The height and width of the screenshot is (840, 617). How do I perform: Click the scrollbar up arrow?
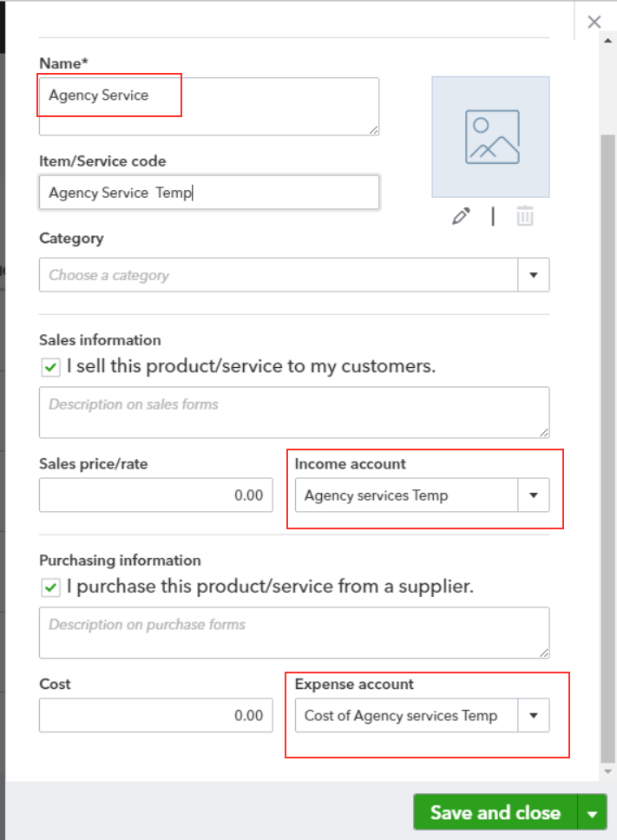[x=607, y=41]
